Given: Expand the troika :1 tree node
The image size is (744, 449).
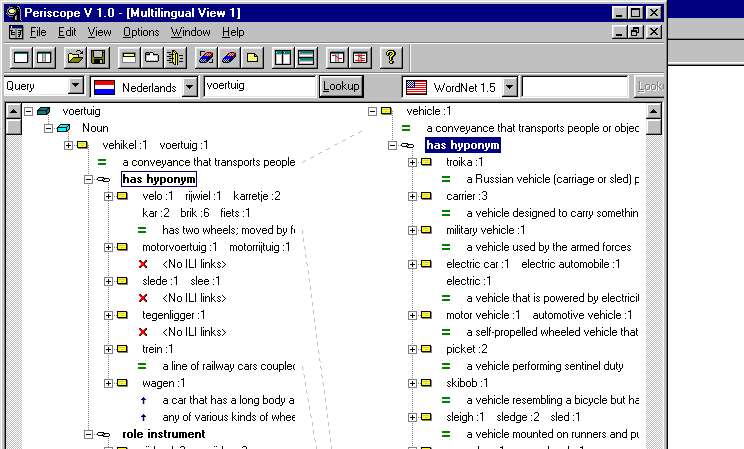Looking at the screenshot, I should pyautogui.click(x=413, y=162).
